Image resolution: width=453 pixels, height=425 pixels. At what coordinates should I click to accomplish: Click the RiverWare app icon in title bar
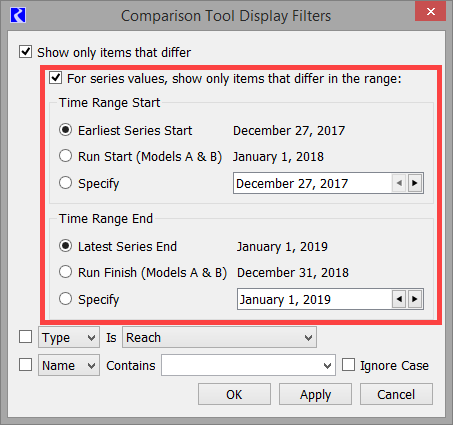click(x=18, y=15)
